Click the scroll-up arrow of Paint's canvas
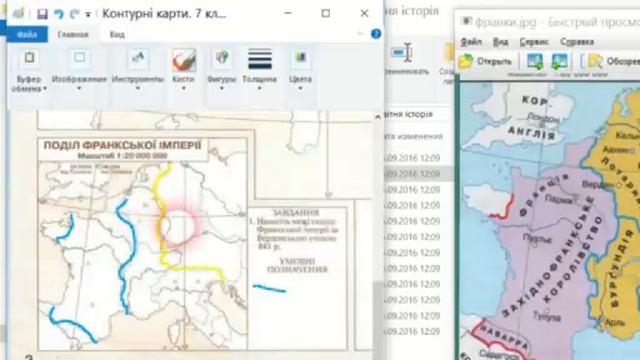 (378, 117)
